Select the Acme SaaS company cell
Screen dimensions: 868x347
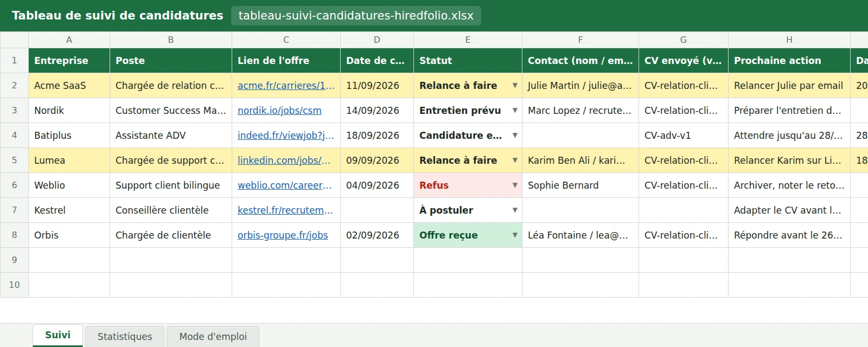click(x=69, y=86)
